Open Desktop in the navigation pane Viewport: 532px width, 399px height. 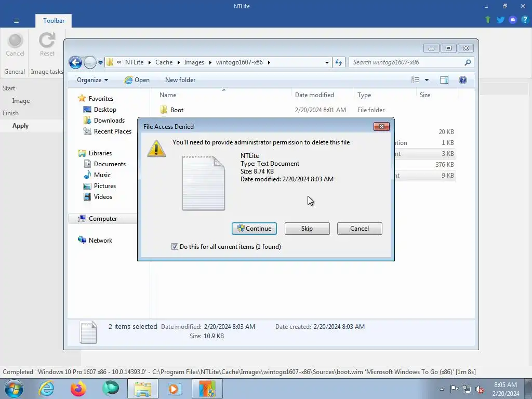pos(105,110)
